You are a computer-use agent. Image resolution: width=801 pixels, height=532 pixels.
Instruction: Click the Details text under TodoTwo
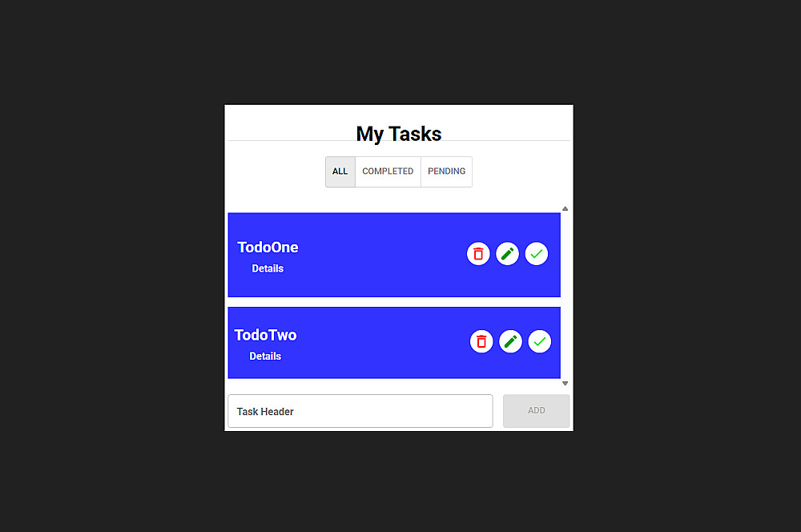tap(265, 357)
